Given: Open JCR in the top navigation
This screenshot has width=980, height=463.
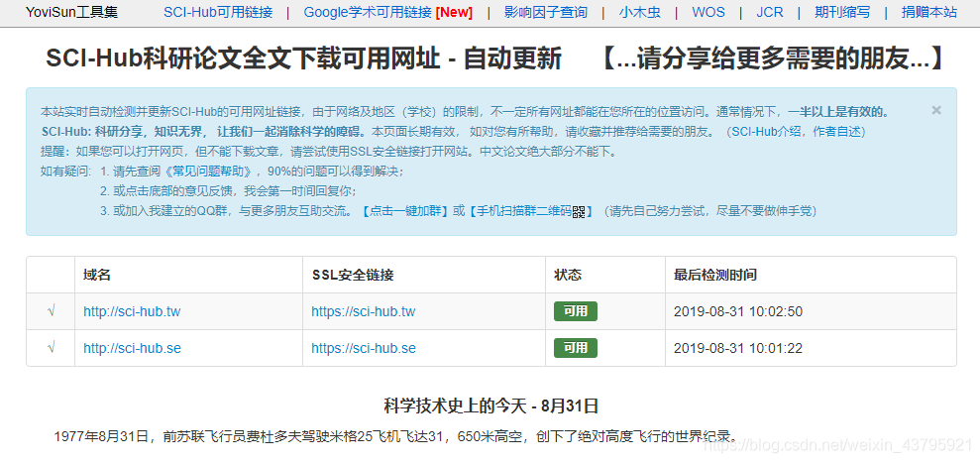Looking at the screenshot, I should (x=769, y=12).
